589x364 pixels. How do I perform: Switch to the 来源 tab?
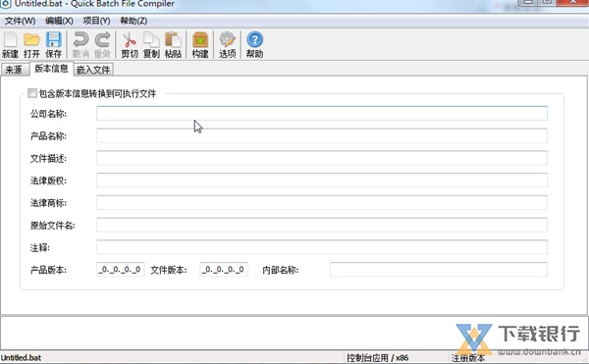tap(15, 70)
